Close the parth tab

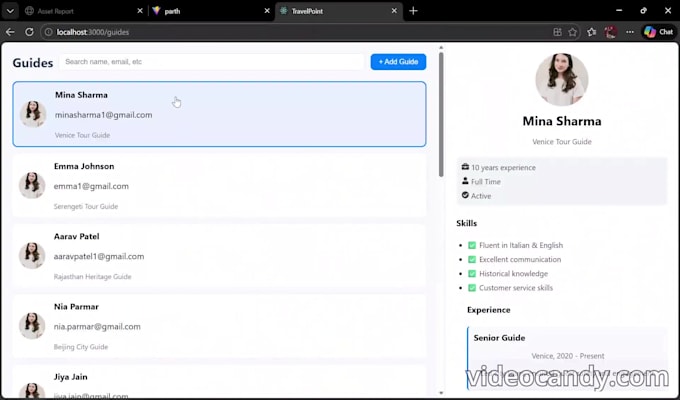point(267,11)
